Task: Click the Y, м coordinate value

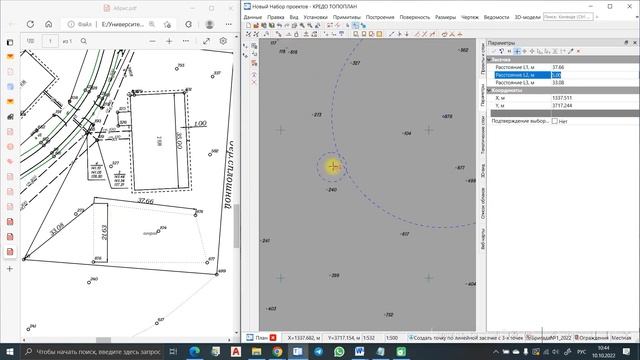Action: click(x=562, y=106)
